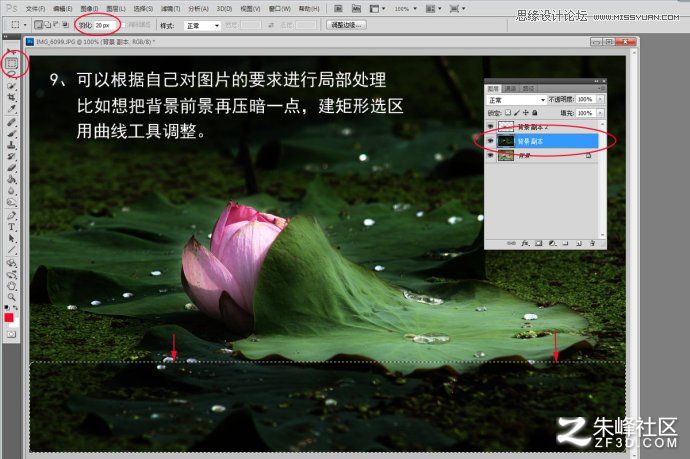The width and height of the screenshot is (690, 459).
Task: Select the Lasso tool
Action: [11, 74]
